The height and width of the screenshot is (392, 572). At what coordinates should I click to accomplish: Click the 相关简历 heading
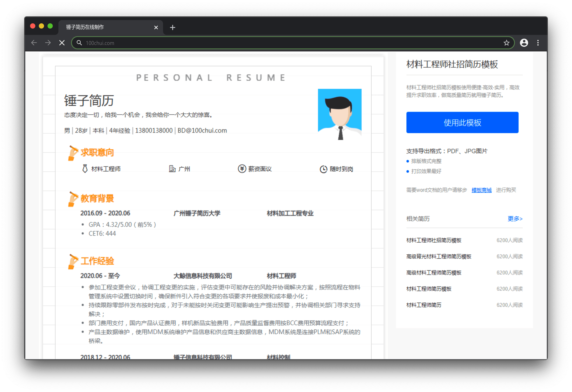[x=418, y=219]
